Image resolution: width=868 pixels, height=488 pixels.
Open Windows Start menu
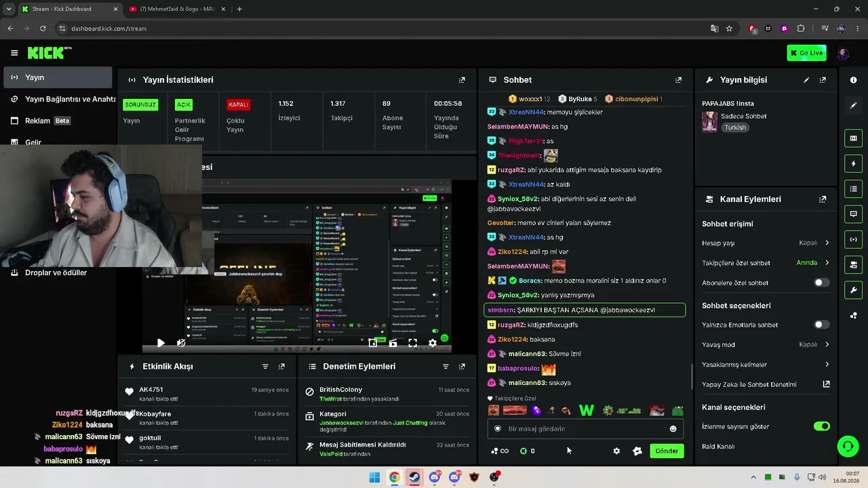pos(374,477)
